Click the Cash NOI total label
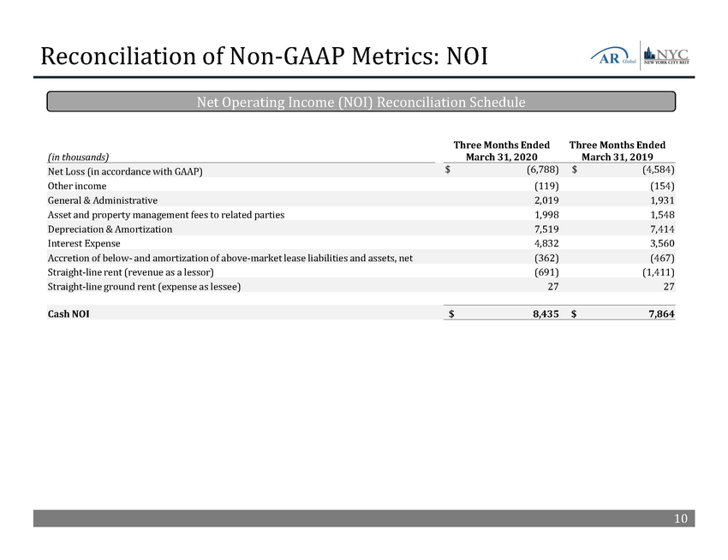This screenshot has width=728, height=560. click(69, 314)
